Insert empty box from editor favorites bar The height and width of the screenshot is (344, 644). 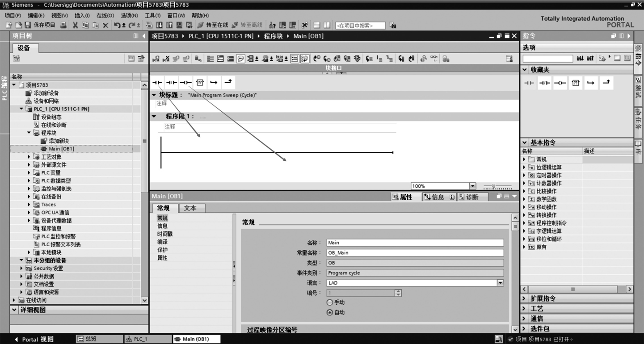(200, 82)
